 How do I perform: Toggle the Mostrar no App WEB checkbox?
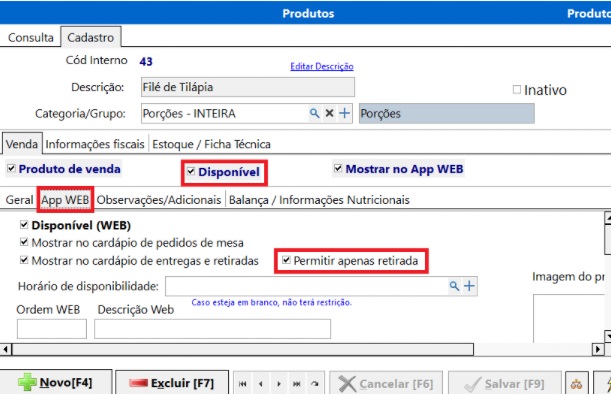[x=338, y=168]
